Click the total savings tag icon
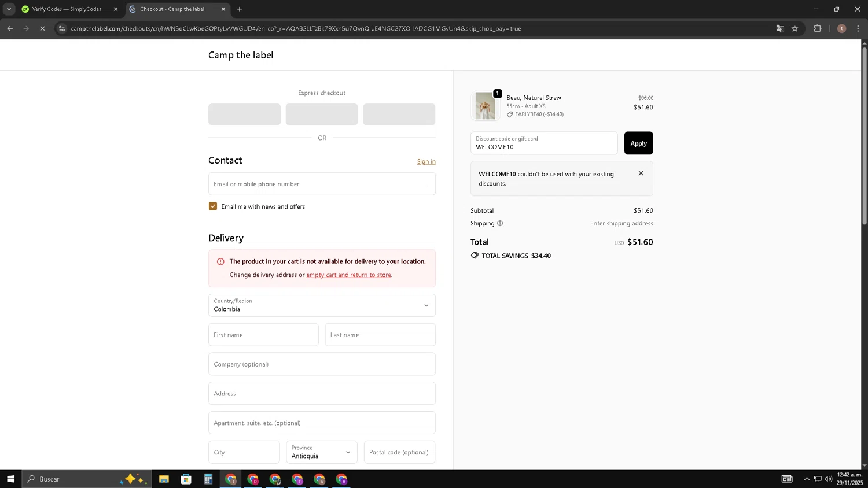The image size is (868, 488). point(475,256)
